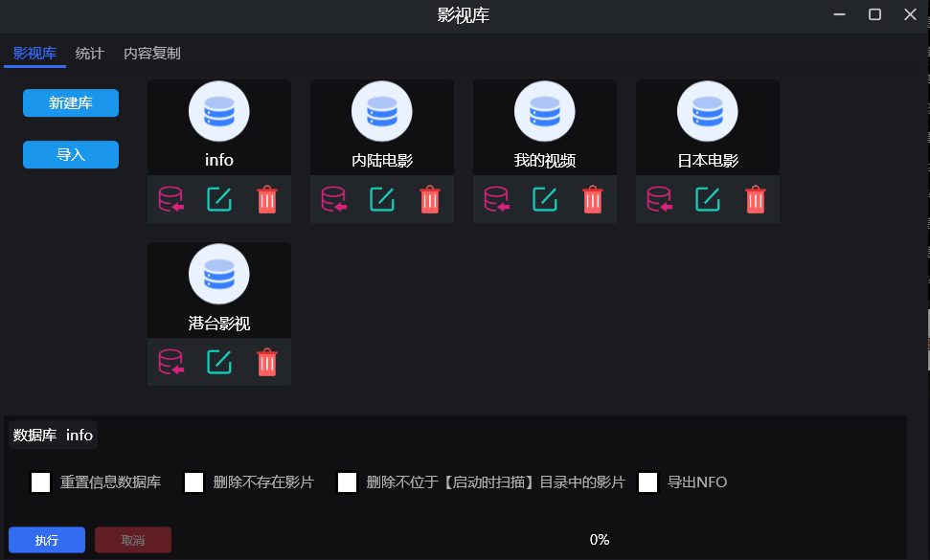Click the 取消 button
This screenshot has width=930, height=560.
(x=133, y=540)
